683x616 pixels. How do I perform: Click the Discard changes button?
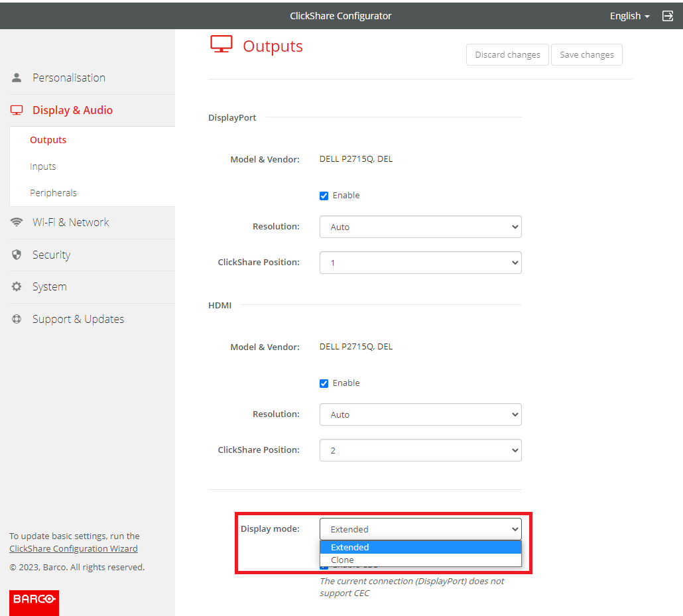click(x=507, y=54)
